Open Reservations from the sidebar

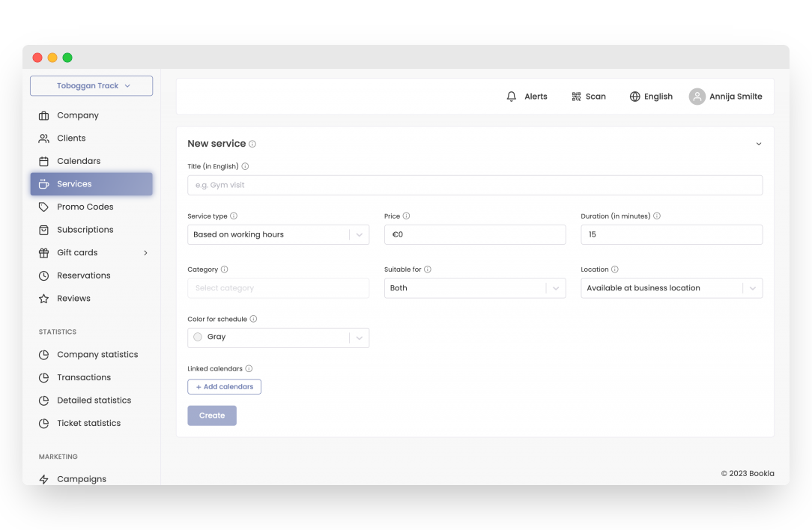[x=83, y=275]
